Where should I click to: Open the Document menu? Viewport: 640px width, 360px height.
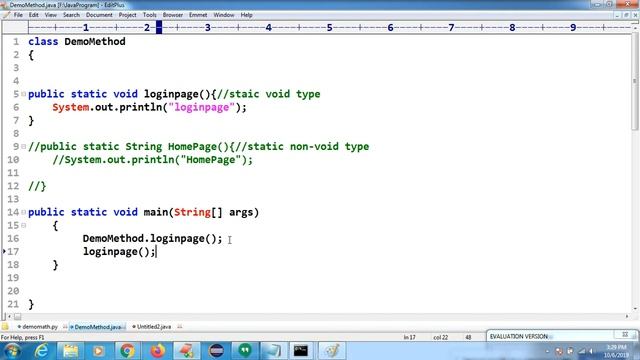coord(99,15)
